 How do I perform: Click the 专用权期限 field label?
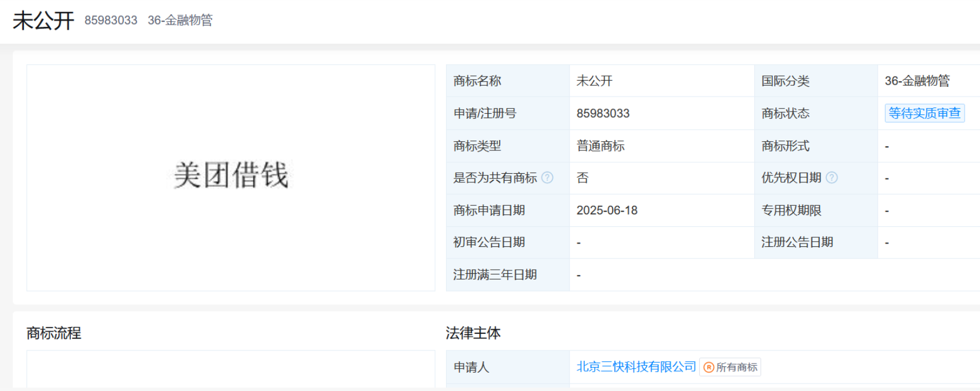pos(791,210)
